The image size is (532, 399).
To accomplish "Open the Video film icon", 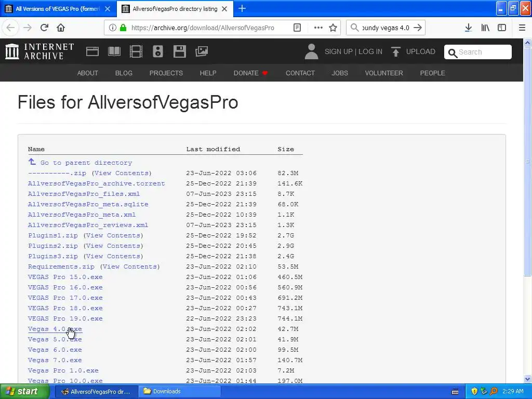I will click(x=136, y=51).
